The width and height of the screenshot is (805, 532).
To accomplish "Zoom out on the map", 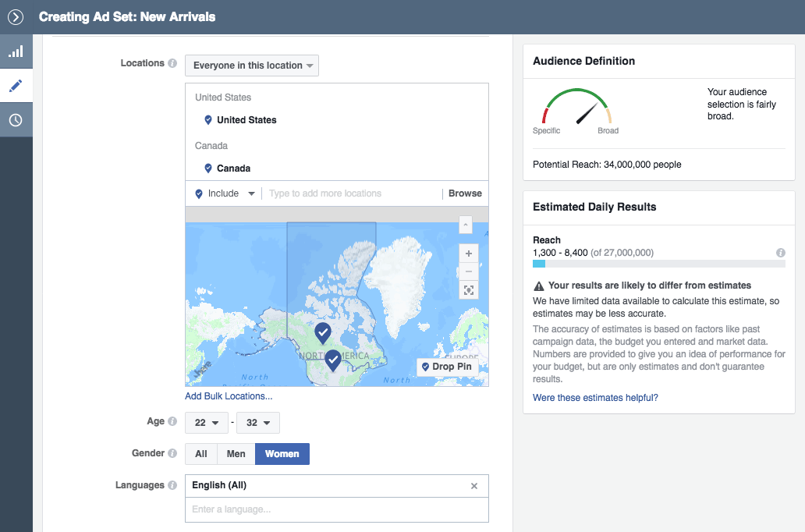I will (x=468, y=271).
